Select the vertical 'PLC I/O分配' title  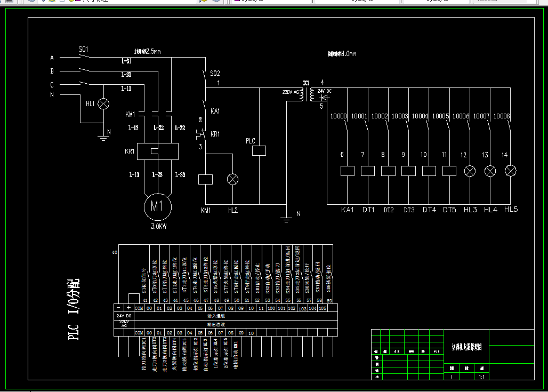pyautogui.click(x=74, y=309)
